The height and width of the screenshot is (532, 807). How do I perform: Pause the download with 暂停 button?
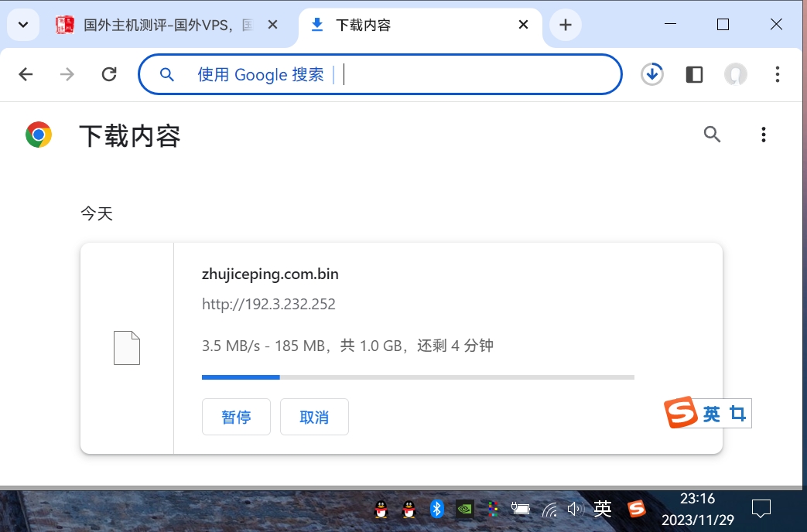click(236, 417)
